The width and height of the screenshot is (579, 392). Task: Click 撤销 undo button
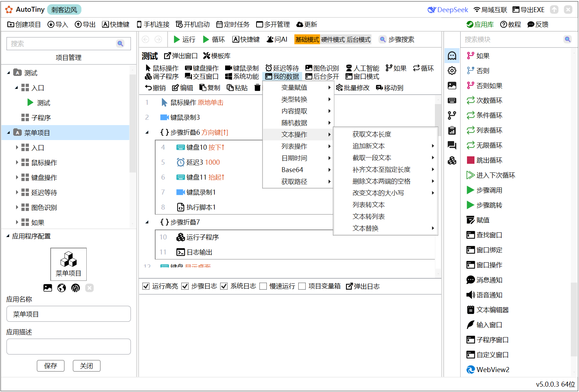pyautogui.click(x=155, y=88)
